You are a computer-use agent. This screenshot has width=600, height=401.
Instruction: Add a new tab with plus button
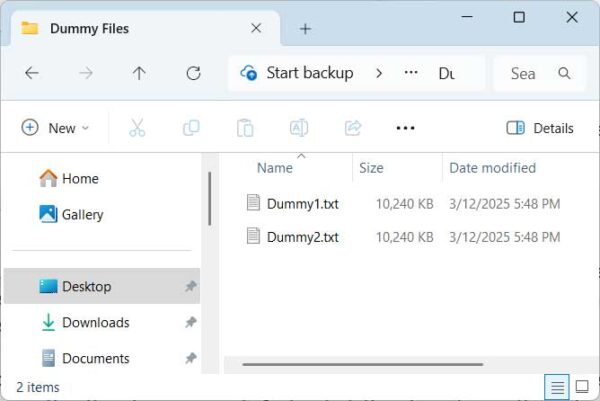tap(305, 28)
